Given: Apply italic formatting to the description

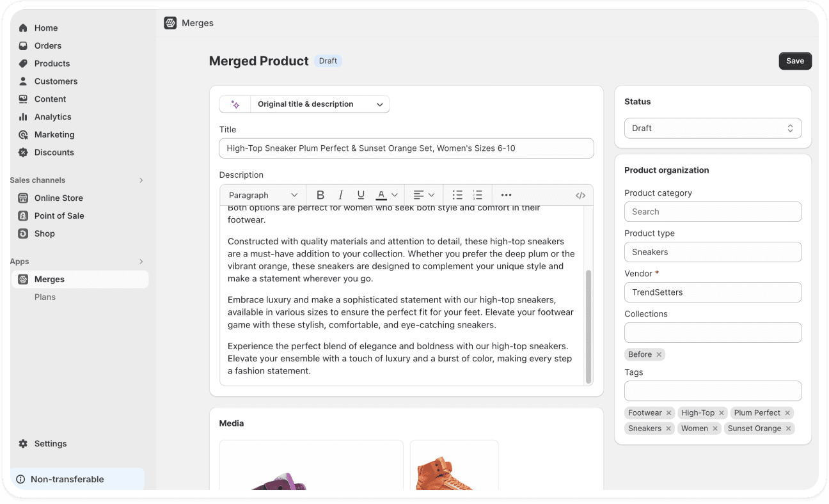Looking at the screenshot, I should click(341, 194).
